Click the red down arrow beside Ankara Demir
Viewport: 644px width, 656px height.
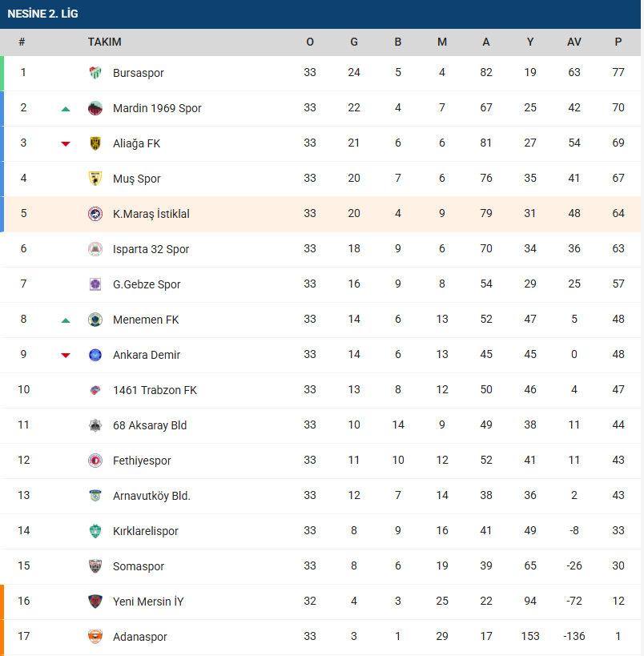(x=66, y=356)
